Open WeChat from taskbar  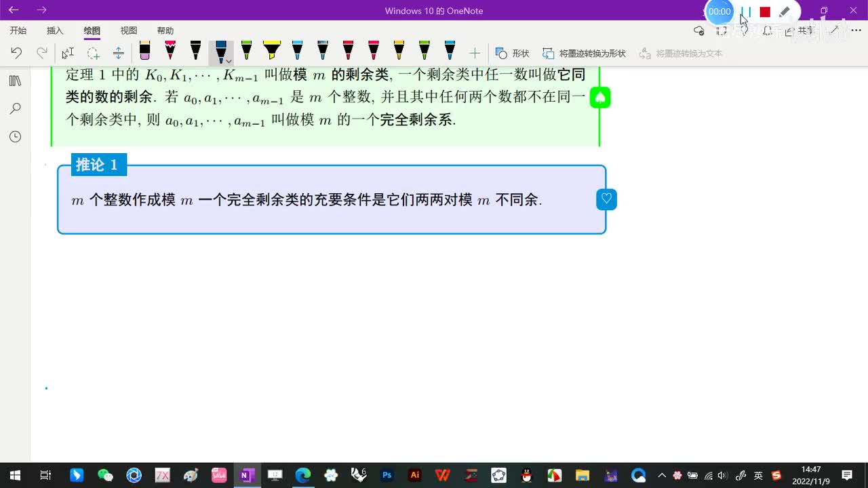(x=105, y=475)
